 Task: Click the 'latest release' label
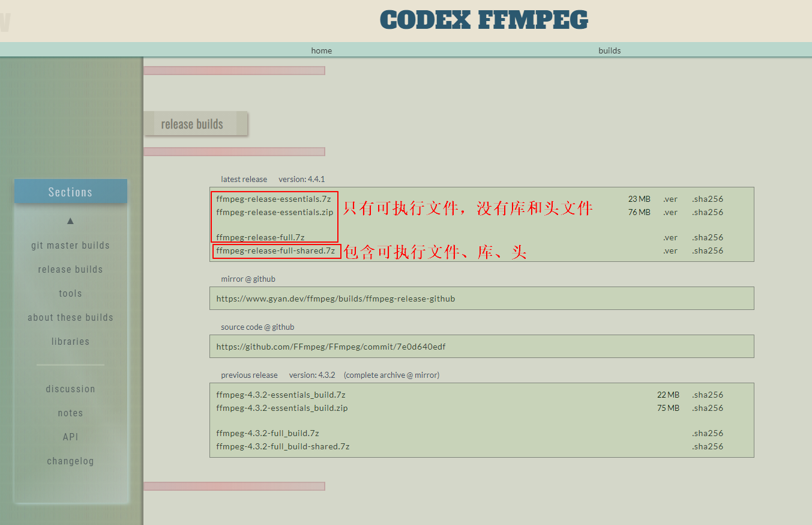click(x=244, y=179)
